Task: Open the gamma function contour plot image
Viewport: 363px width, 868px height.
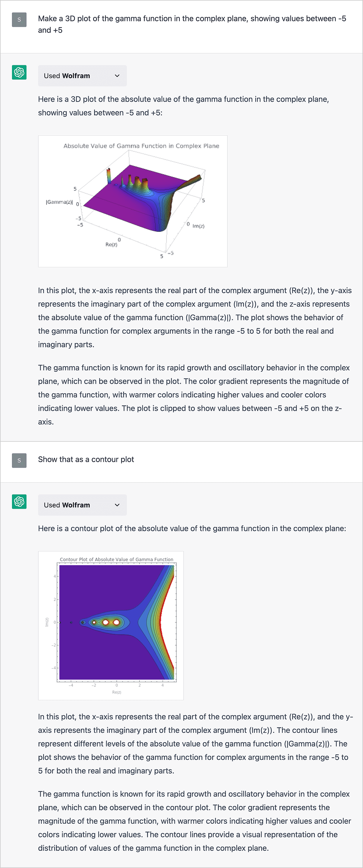Action: 111,625
